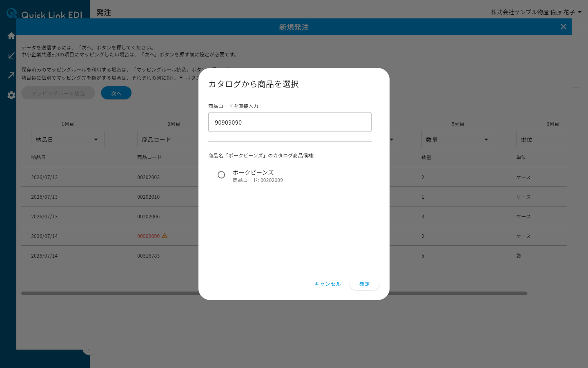The image size is (588, 368).
Task: Click the Quick Link EDI logo
Action: pyautogui.click(x=45, y=13)
